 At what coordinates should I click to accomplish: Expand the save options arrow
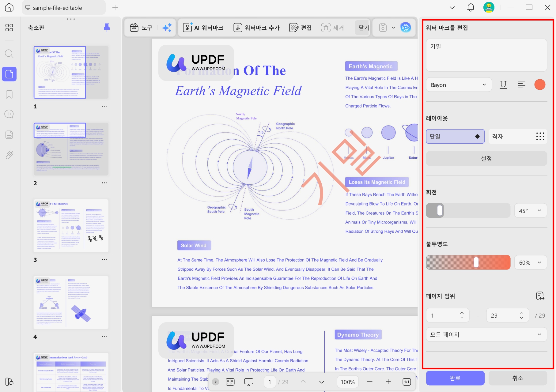pos(394,28)
